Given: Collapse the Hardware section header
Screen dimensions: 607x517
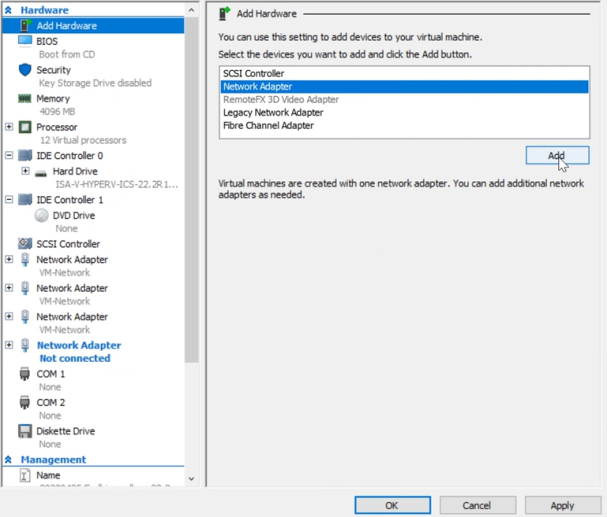Looking at the screenshot, I should coord(9,10).
